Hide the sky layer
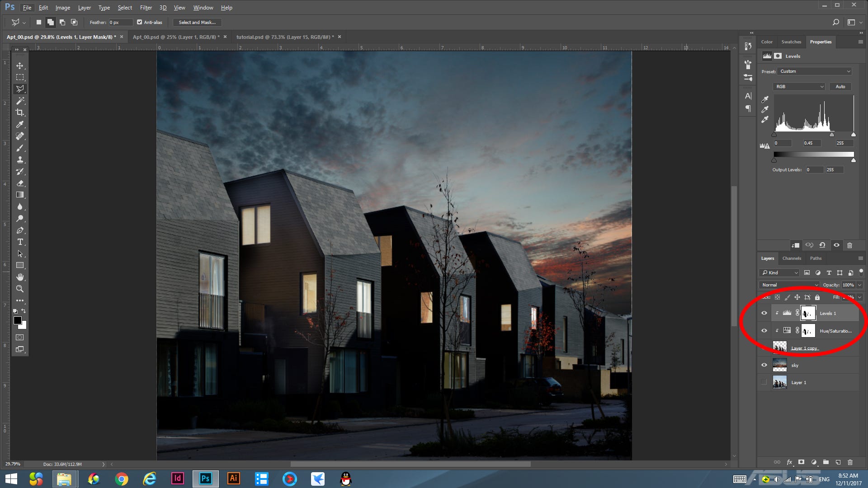 tap(764, 365)
